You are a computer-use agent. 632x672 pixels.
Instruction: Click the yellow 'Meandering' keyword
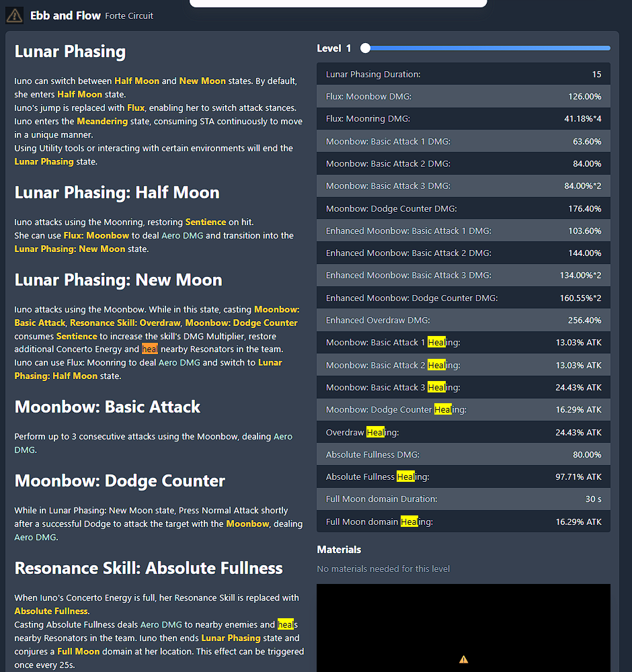tap(102, 121)
